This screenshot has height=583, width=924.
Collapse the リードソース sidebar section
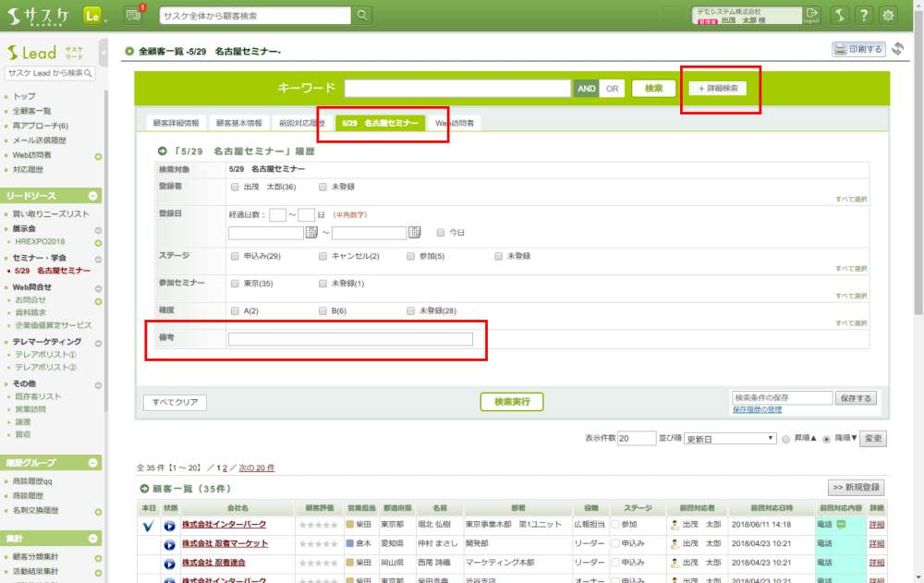(93, 196)
